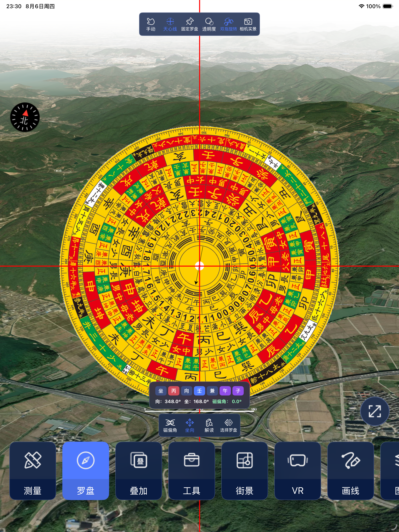This screenshot has height=532, width=399.
Task: Tap the 手动 manual mode icon
Action: click(151, 24)
